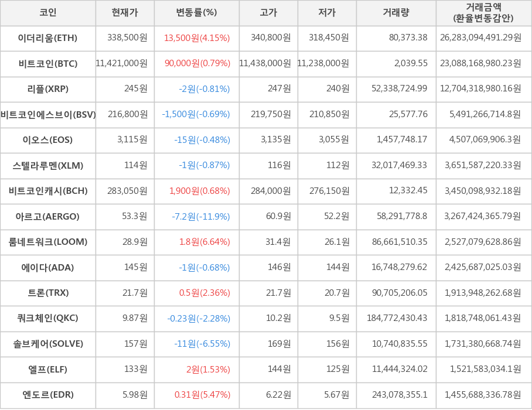Open the 비트코인(BTC) row

[x=48, y=63]
